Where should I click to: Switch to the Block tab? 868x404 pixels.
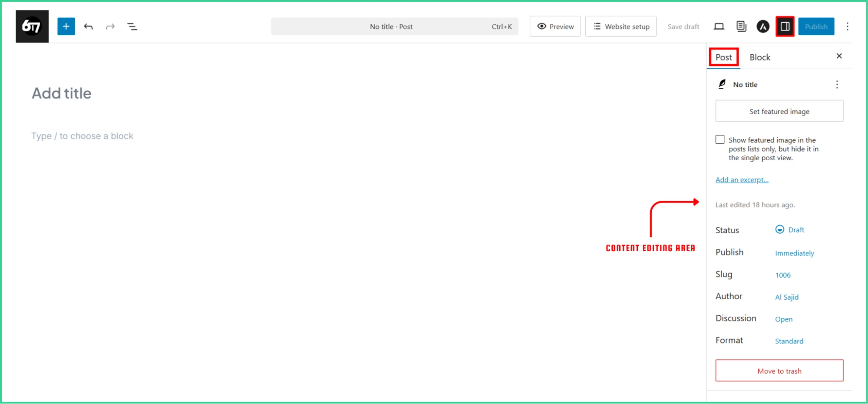click(759, 57)
